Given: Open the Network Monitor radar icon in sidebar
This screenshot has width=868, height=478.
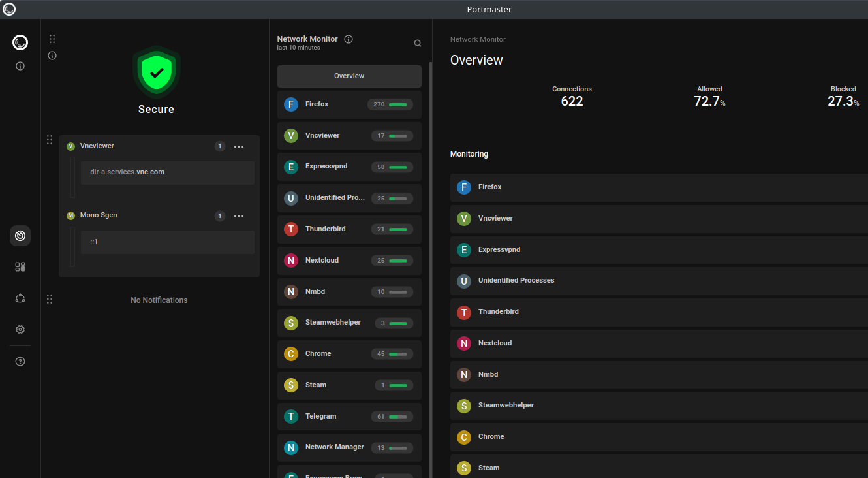Looking at the screenshot, I should pyautogui.click(x=20, y=236).
